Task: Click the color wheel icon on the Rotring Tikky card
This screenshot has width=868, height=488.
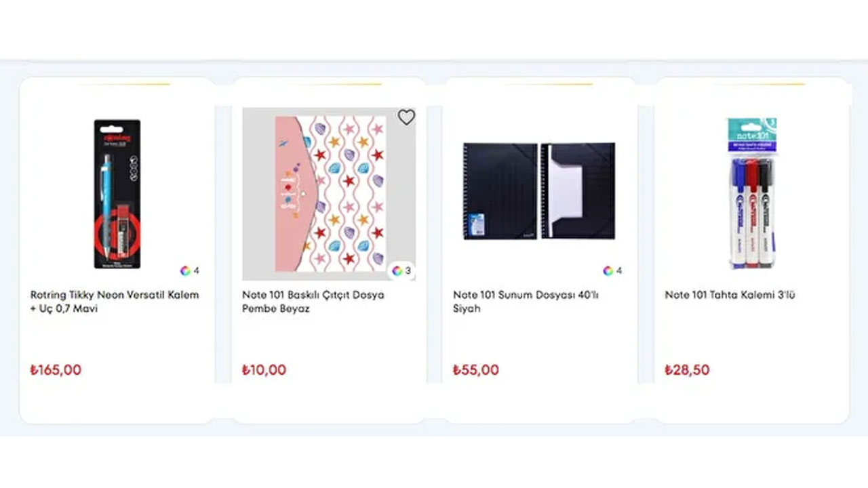Action: [x=185, y=270]
